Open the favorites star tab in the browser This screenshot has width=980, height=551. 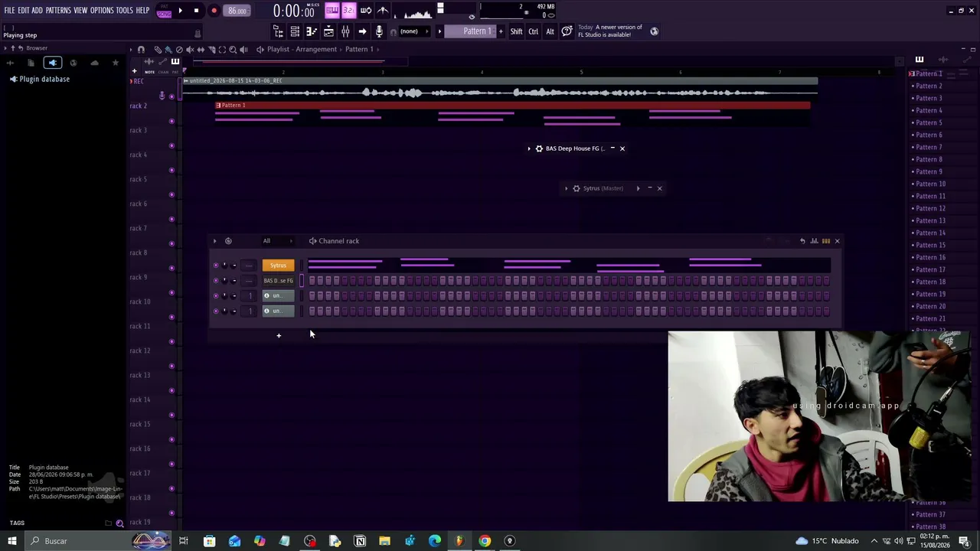point(116,63)
